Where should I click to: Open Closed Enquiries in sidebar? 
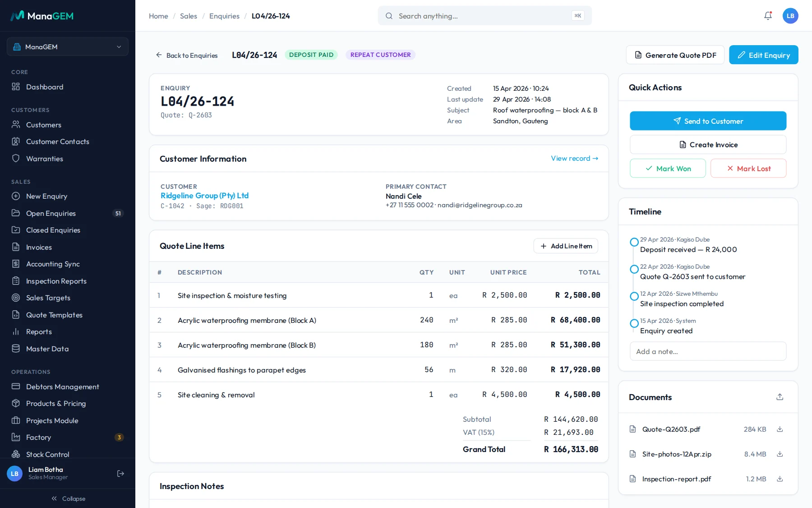coord(68,230)
